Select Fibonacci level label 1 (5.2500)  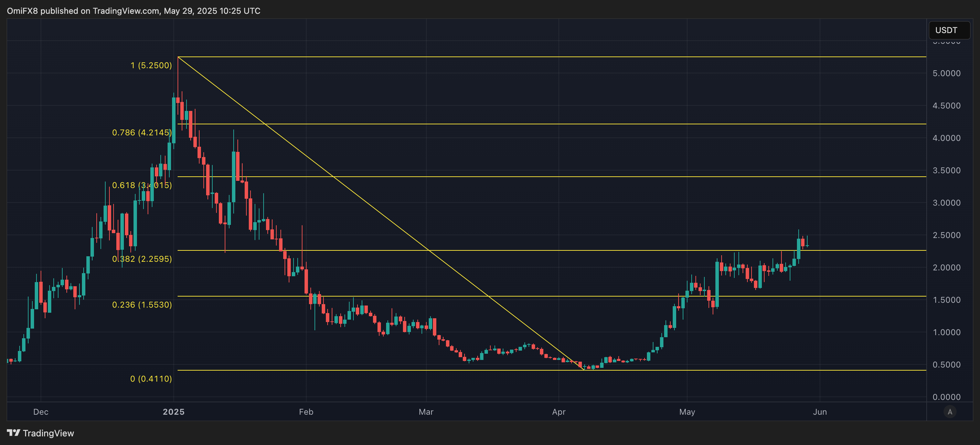[151, 65]
